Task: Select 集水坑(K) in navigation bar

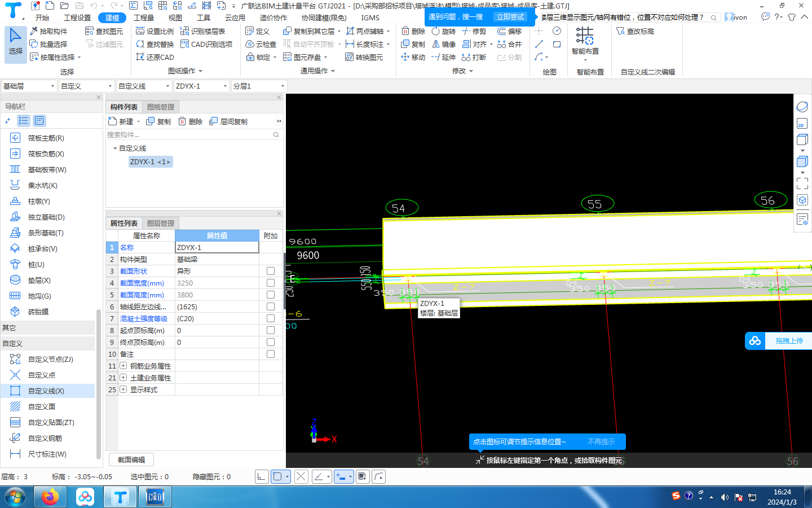Action: coord(43,185)
